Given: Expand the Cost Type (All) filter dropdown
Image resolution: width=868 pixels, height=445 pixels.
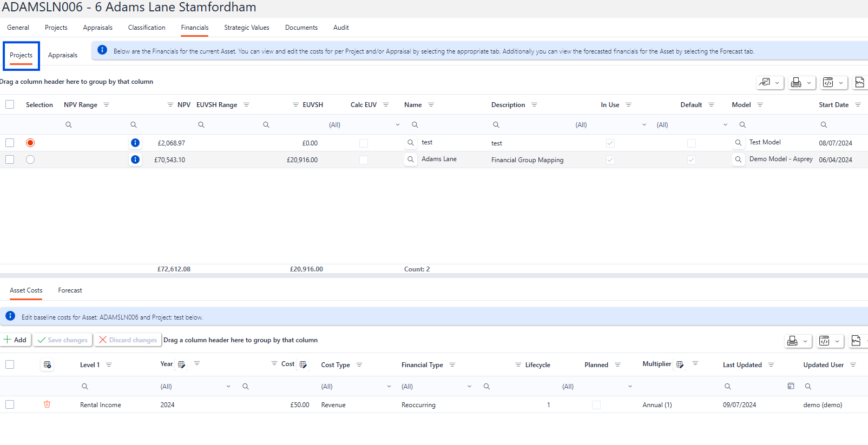Looking at the screenshot, I should click(x=389, y=387).
